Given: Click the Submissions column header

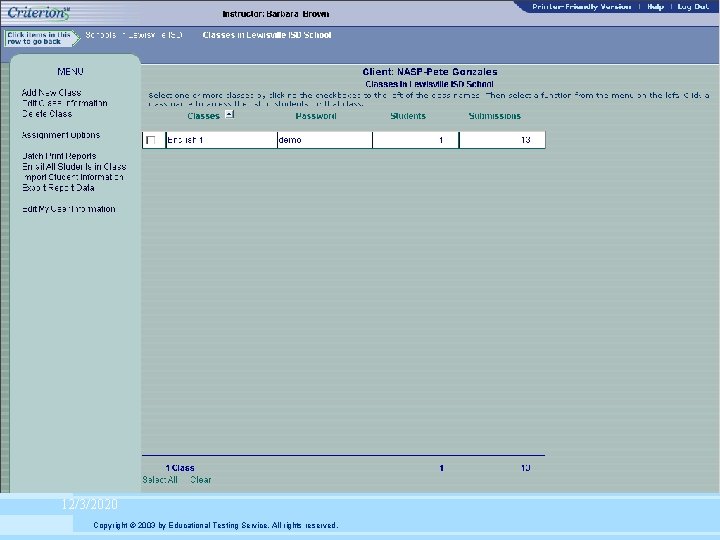Looking at the screenshot, I should click(495, 116).
